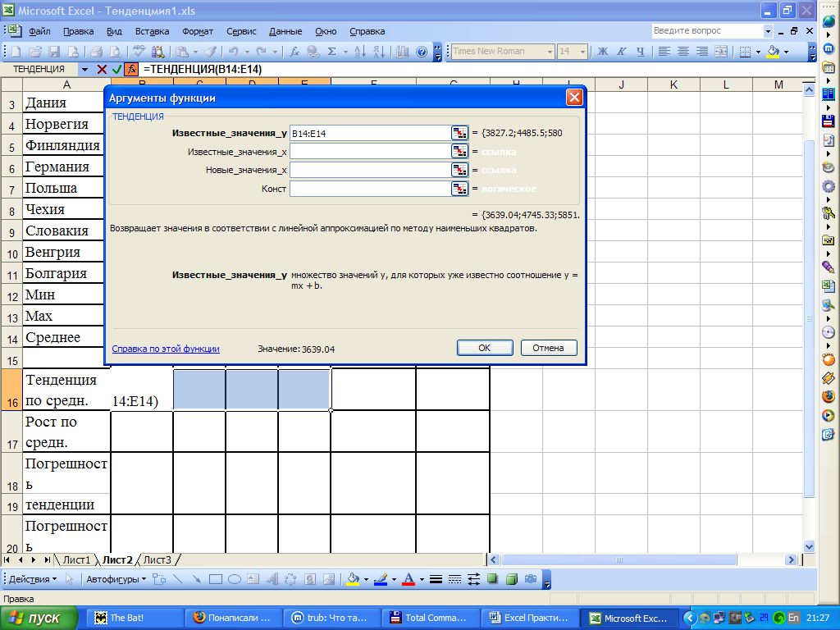Toggle Italic (К) formatting

click(x=622, y=52)
